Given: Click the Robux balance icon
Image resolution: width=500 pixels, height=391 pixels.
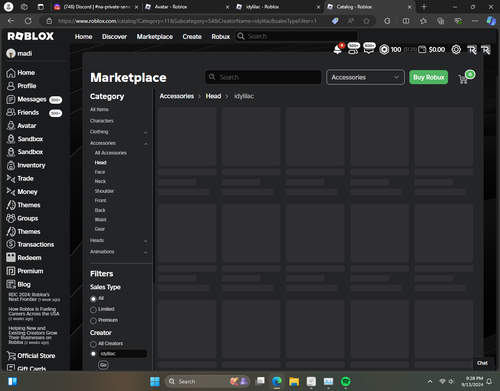Looking at the screenshot, I should tap(384, 50).
